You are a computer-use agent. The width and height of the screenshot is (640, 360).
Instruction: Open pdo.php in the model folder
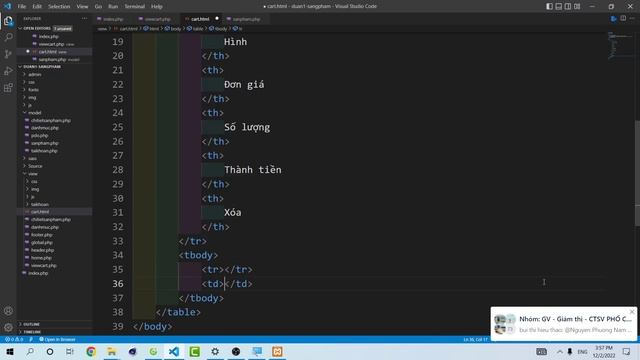pos(39,136)
